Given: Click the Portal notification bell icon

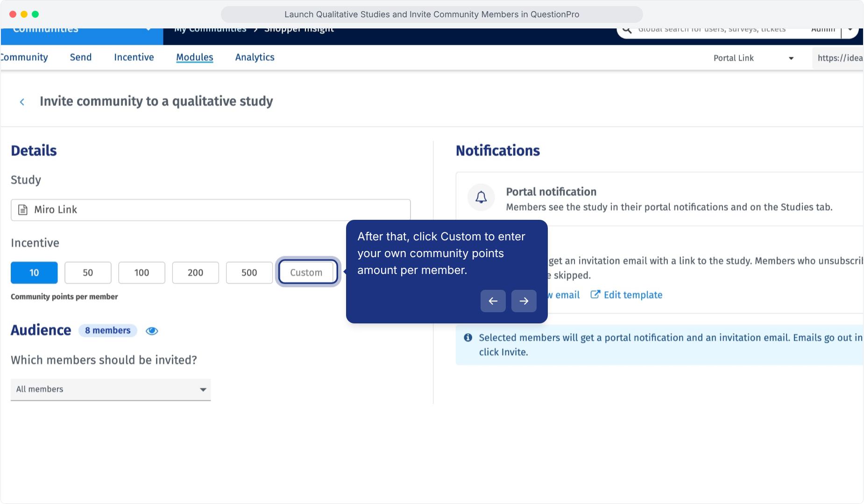Looking at the screenshot, I should 481,197.
